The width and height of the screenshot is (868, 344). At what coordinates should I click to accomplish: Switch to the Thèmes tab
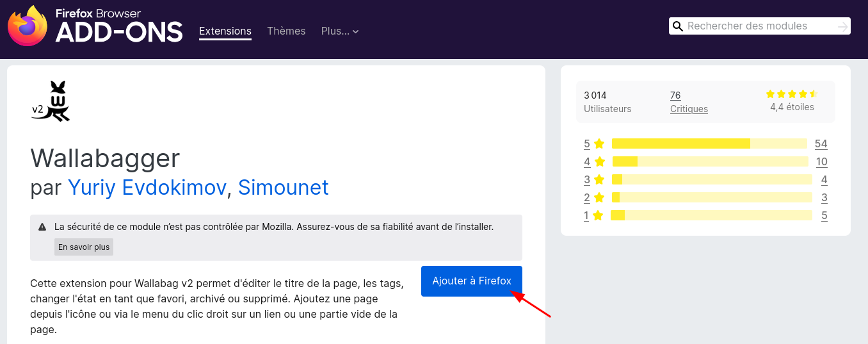[286, 31]
